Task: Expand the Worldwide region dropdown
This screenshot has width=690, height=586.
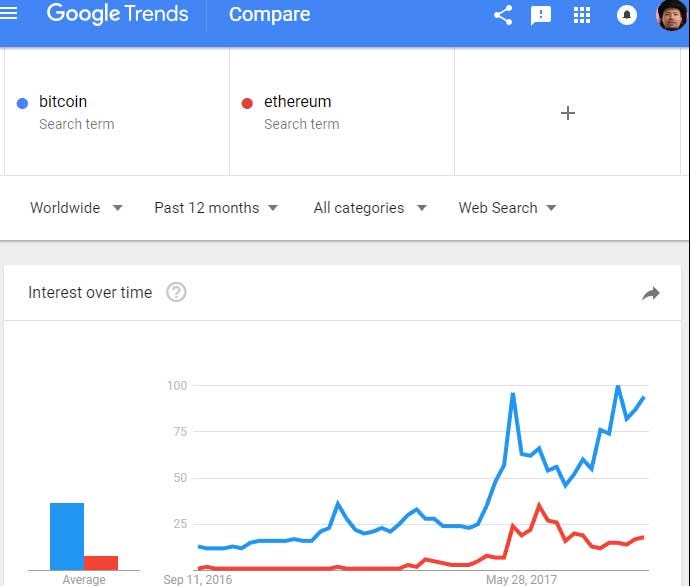Action: click(x=76, y=208)
